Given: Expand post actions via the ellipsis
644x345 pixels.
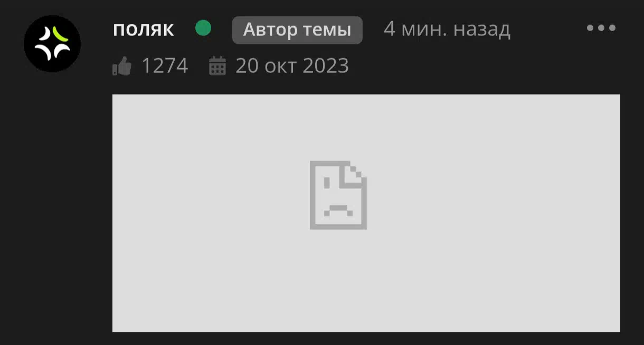Looking at the screenshot, I should pos(601,29).
